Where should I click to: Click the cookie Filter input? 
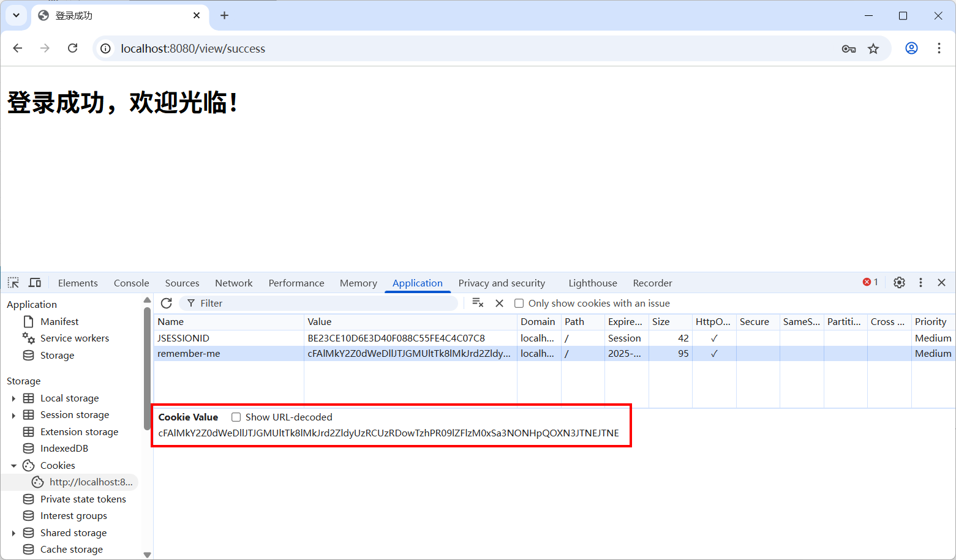[x=318, y=304]
